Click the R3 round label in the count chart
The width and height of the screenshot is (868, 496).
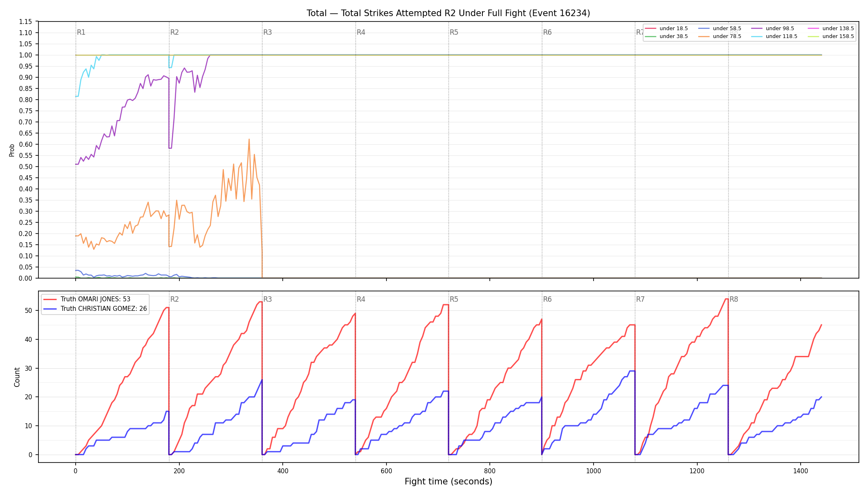point(268,299)
